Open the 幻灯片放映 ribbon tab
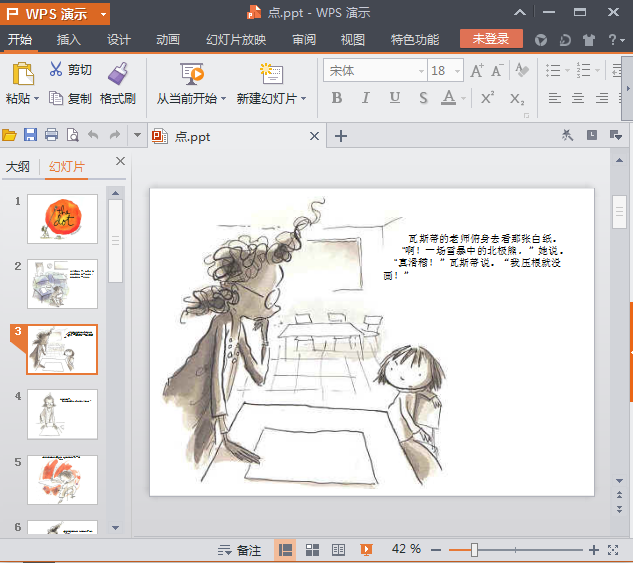 coord(236,40)
